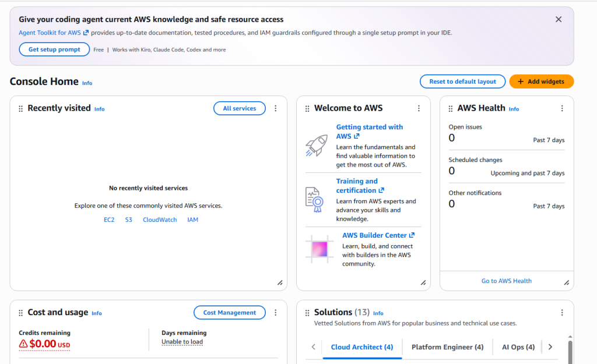This screenshot has width=597, height=364.
Task: Open the S3 service link
Action: click(x=129, y=220)
